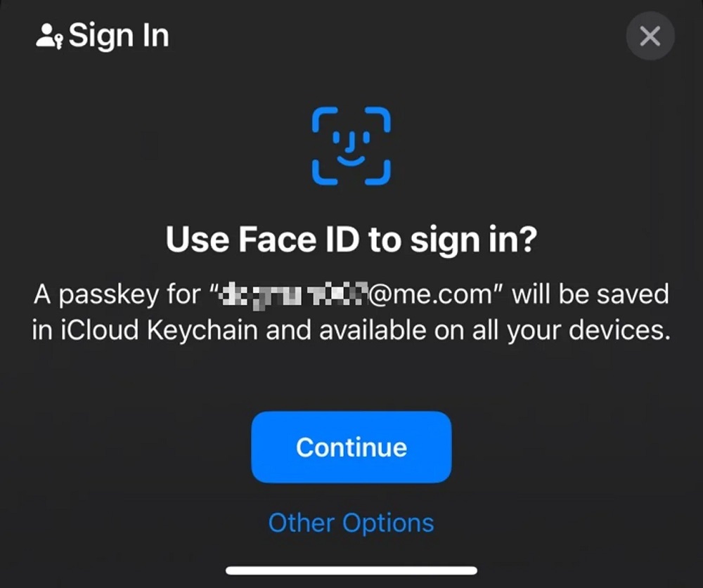The image size is (703, 588).
Task: Click the Sign In sheet title
Action: 118,35
